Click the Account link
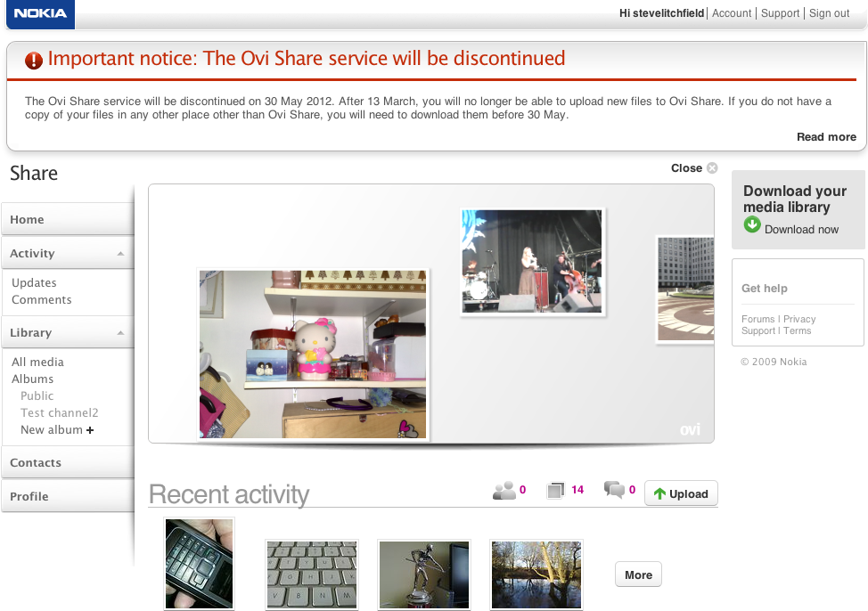The image size is (868, 611). tap(732, 13)
